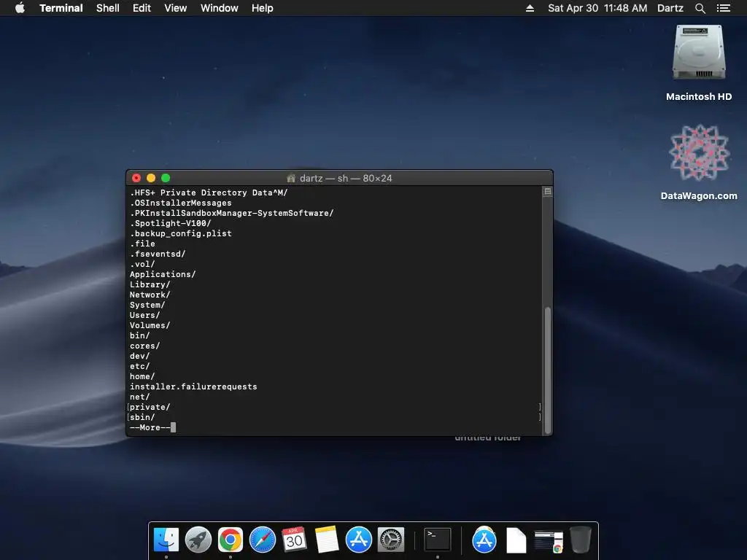Open the Edit menu
The image size is (747, 560).
click(x=142, y=8)
